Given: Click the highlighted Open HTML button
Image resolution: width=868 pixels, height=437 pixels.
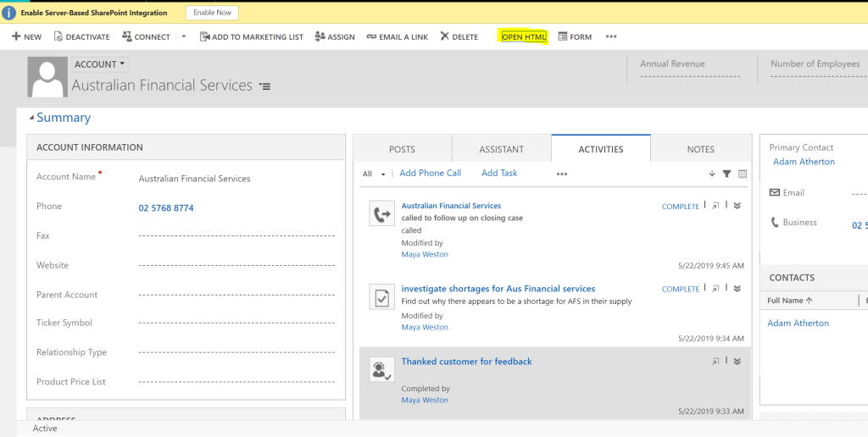Looking at the screenshot, I should pos(523,37).
